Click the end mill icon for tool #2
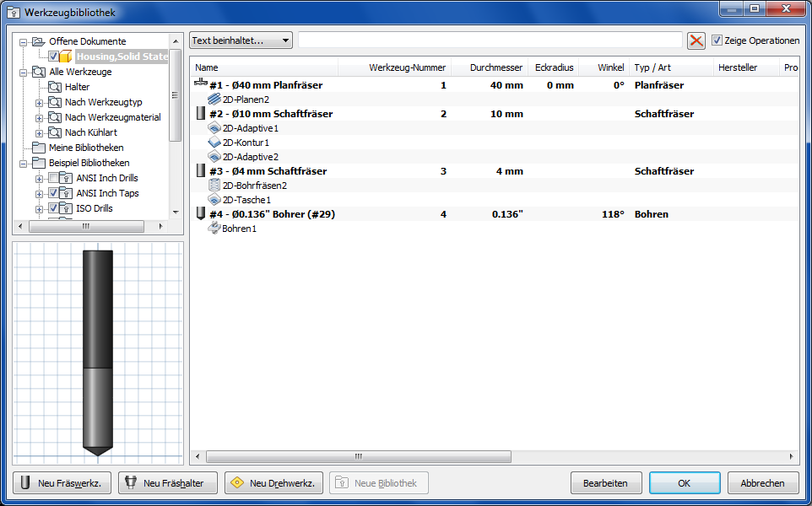 201,113
